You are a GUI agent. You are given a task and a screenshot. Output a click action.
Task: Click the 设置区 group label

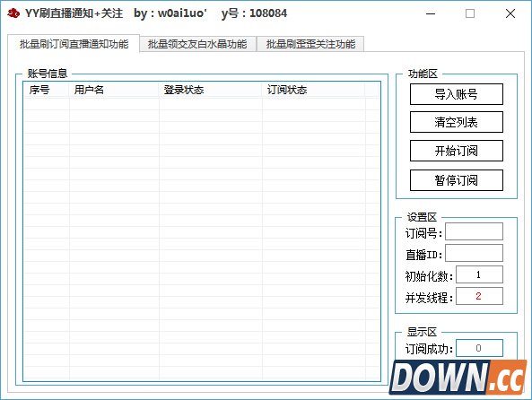(x=422, y=217)
